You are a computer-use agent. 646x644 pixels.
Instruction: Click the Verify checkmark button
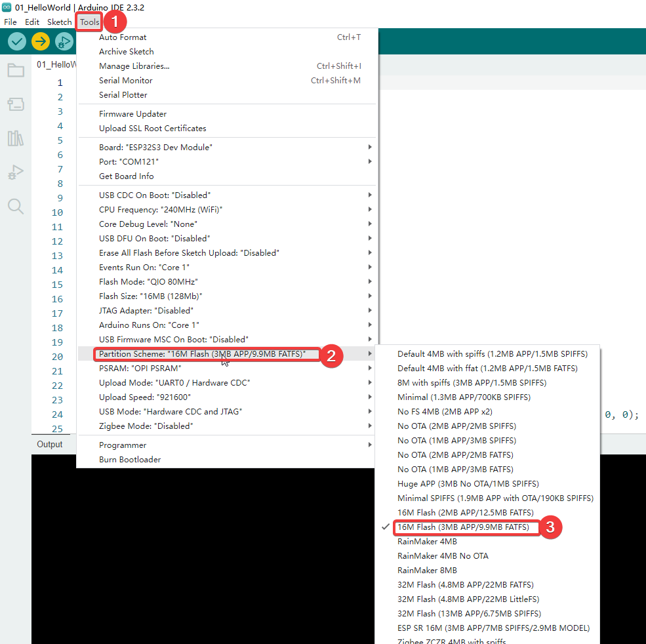(17, 41)
